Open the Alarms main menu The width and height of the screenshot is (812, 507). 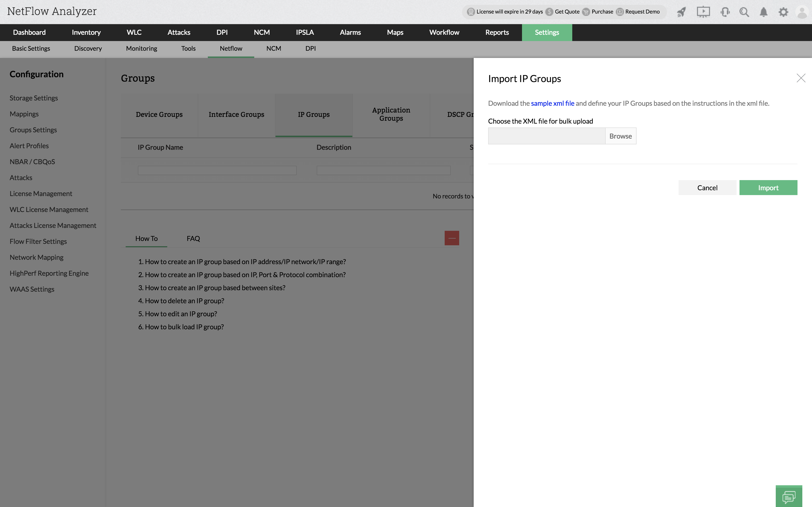click(x=350, y=33)
